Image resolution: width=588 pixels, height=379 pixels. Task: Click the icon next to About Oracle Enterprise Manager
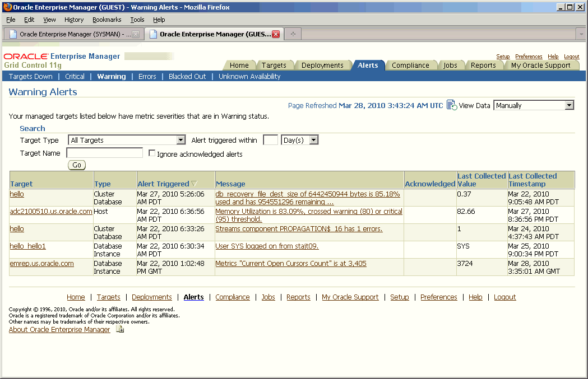[120, 329]
